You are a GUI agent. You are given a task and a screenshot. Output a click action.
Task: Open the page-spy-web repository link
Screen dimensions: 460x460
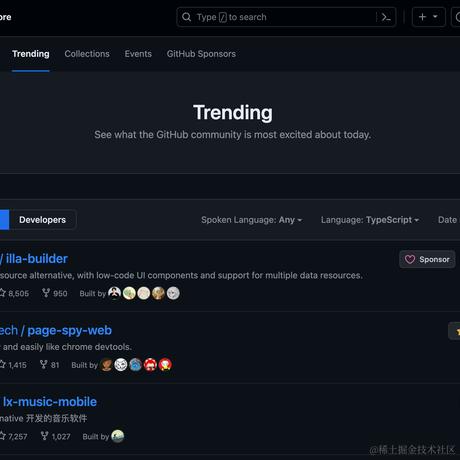point(69,330)
